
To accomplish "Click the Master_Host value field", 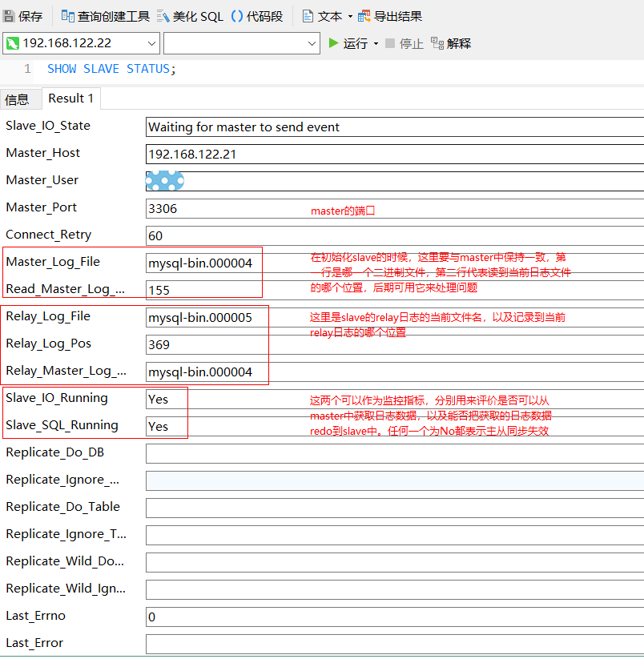I will [394, 154].
